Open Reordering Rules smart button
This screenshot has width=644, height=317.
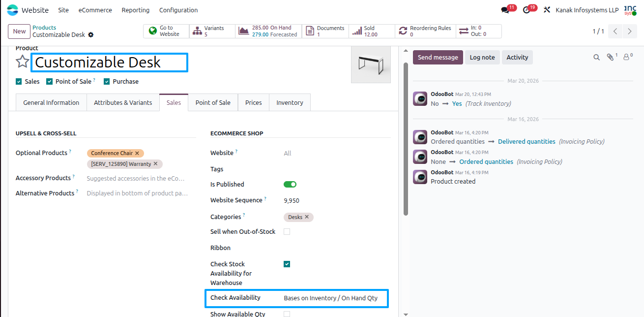[x=425, y=32]
